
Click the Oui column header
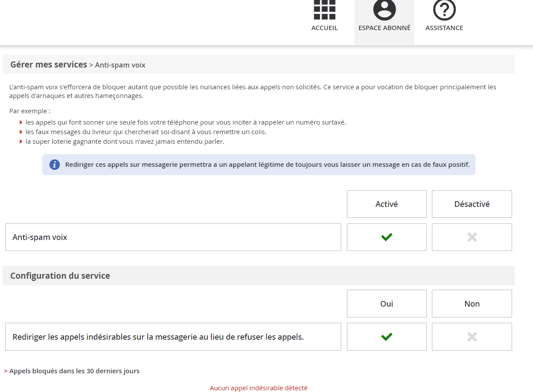click(387, 304)
